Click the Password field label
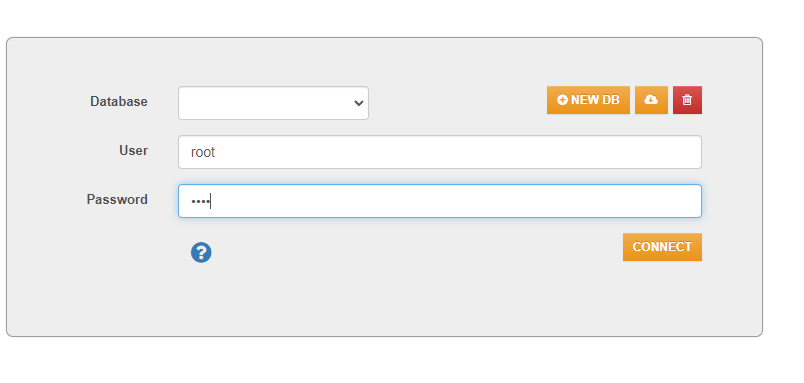This screenshot has height=383, width=804. pyautogui.click(x=117, y=199)
